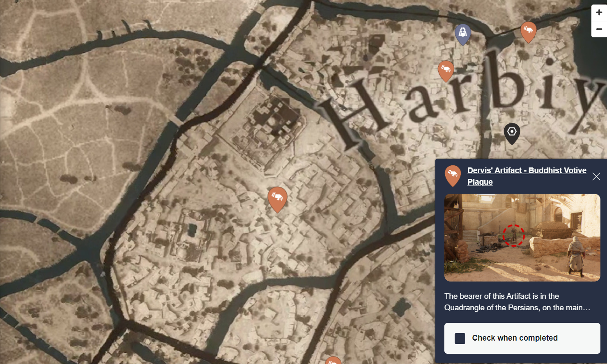Open the orange artifact marker below the blue marker

click(446, 71)
